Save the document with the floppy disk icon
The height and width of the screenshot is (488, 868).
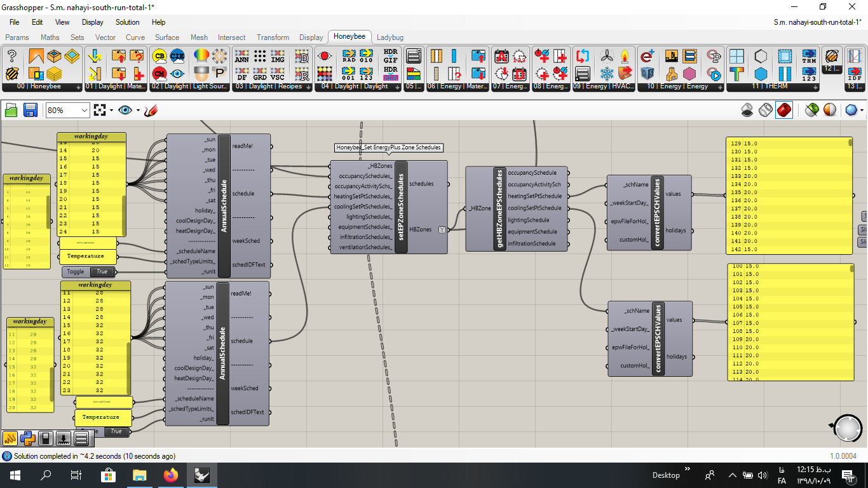[30, 111]
